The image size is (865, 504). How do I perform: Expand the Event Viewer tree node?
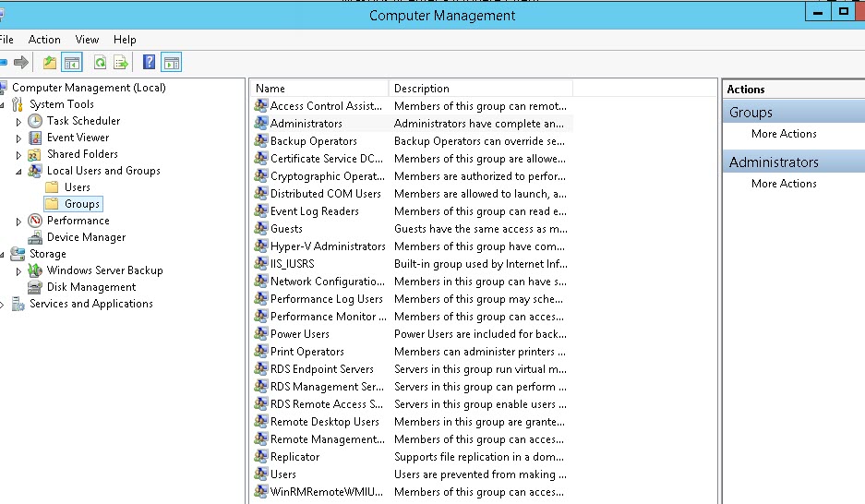coord(19,138)
